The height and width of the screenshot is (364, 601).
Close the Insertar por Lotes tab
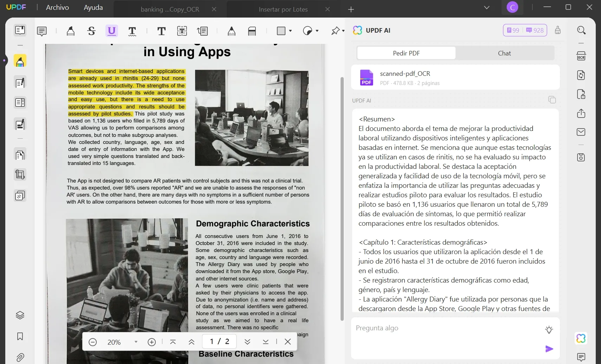(x=328, y=9)
